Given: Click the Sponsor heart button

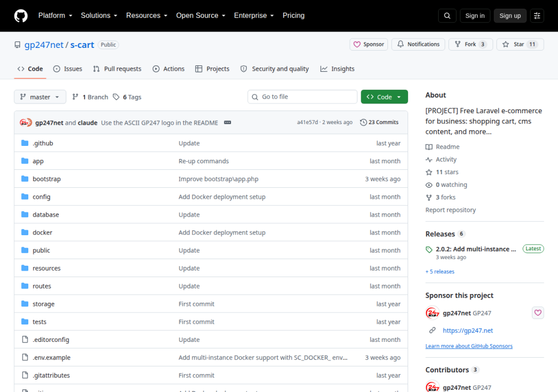Looking at the screenshot, I should [x=369, y=45].
